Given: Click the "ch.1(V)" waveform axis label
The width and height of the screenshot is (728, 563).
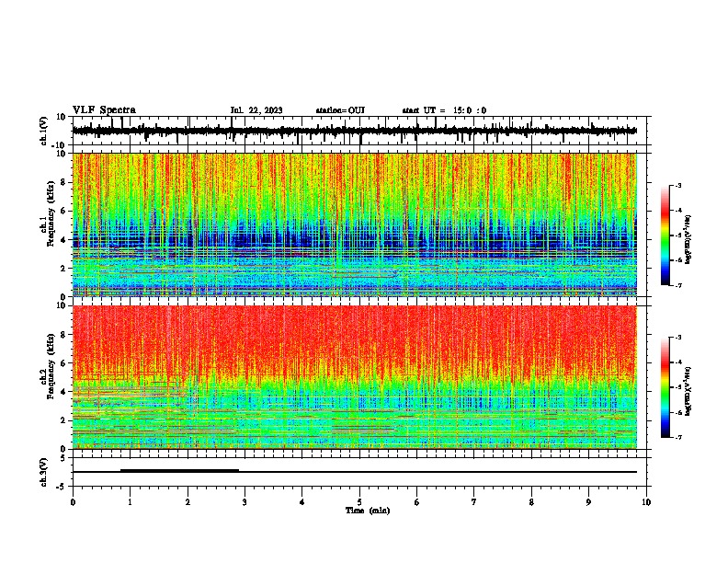Looking at the screenshot, I should [44, 131].
